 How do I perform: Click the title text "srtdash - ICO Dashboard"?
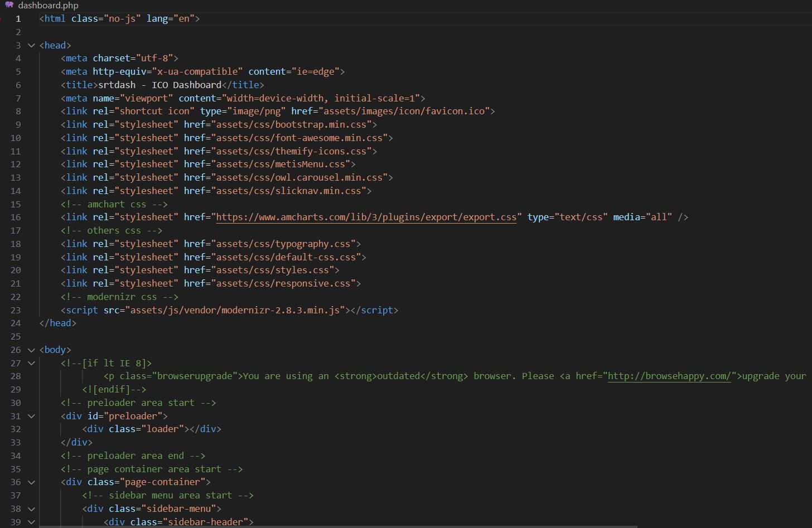pyautogui.click(x=159, y=85)
